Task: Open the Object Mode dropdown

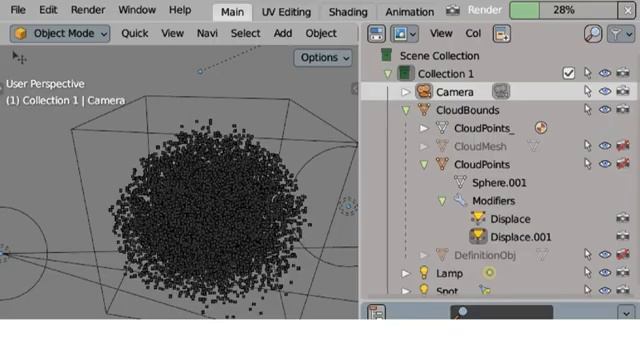Action: click(60, 33)
